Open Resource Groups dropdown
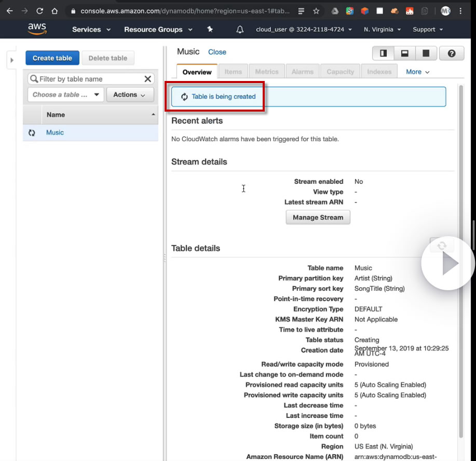The width and height of the screenshot is (476, 461). pos(158,30)
